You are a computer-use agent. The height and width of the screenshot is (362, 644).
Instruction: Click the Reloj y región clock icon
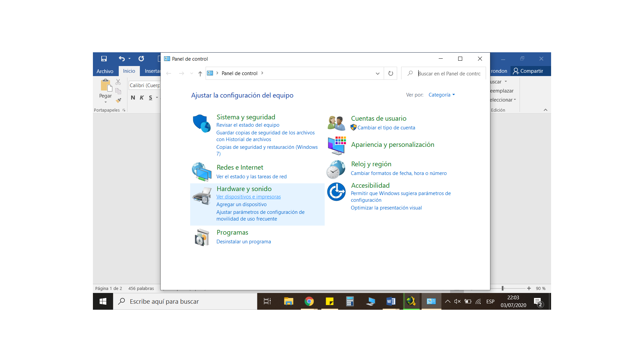click(x=336, y=169)
